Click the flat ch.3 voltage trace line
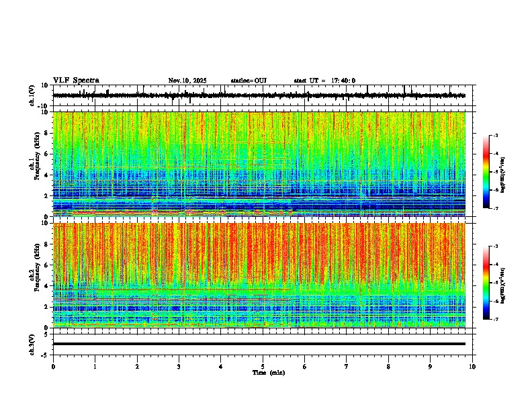The image size is (532, 411). click(x=259, y=344)
